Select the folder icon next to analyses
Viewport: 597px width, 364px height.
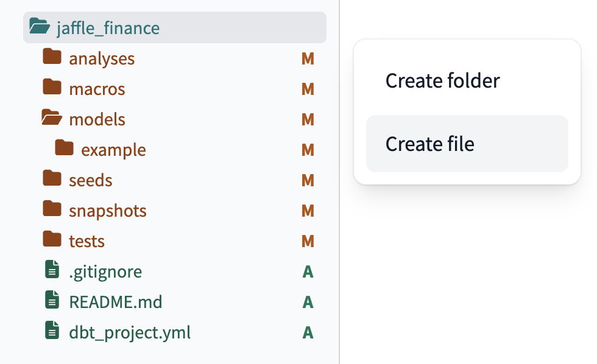pos(52,58)
